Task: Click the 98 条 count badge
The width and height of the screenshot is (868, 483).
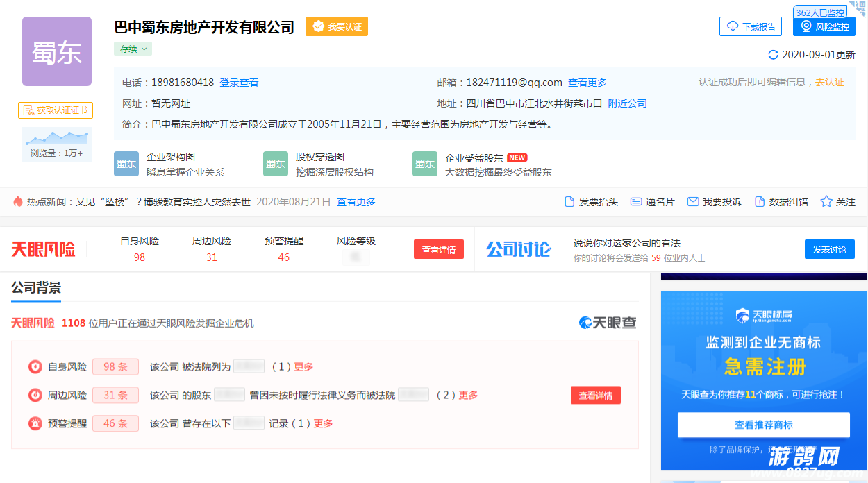Action: click(x=115, y=366)
